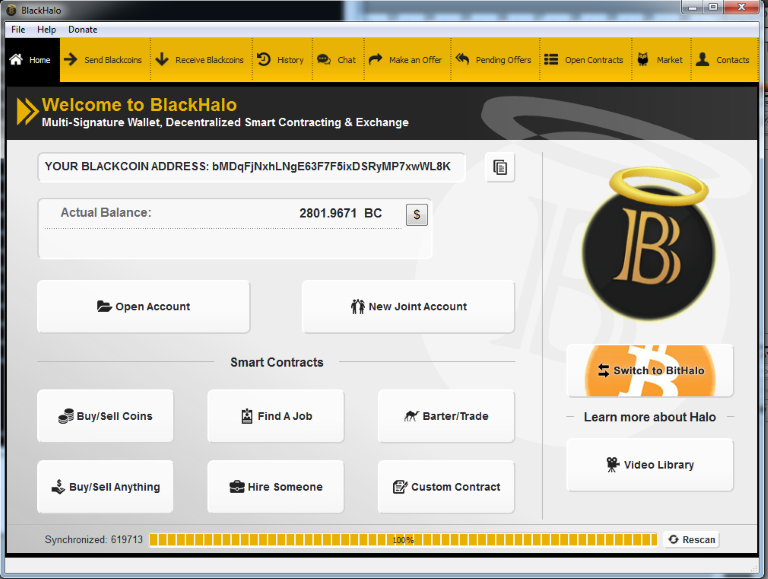Click the Find A Job button
This screenshot has width=768, height=579.
(276, 416)
